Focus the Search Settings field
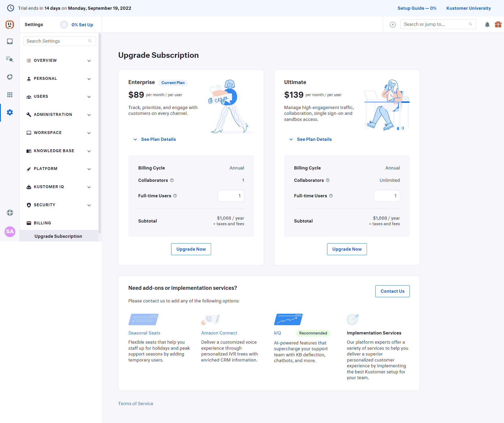Screen dimensions: 504x423 (60, 41)
